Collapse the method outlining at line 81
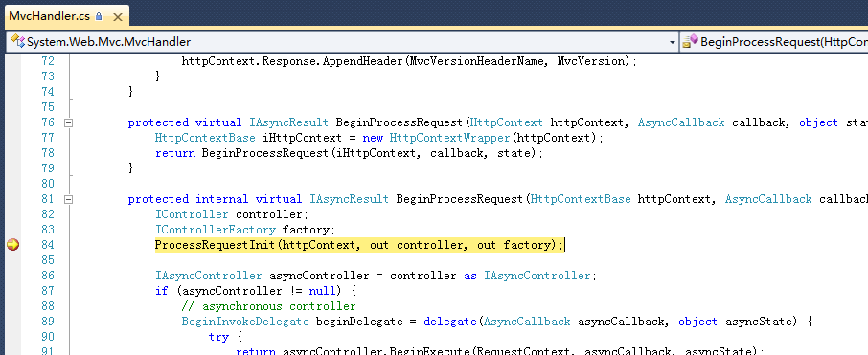 pos(69,199)
